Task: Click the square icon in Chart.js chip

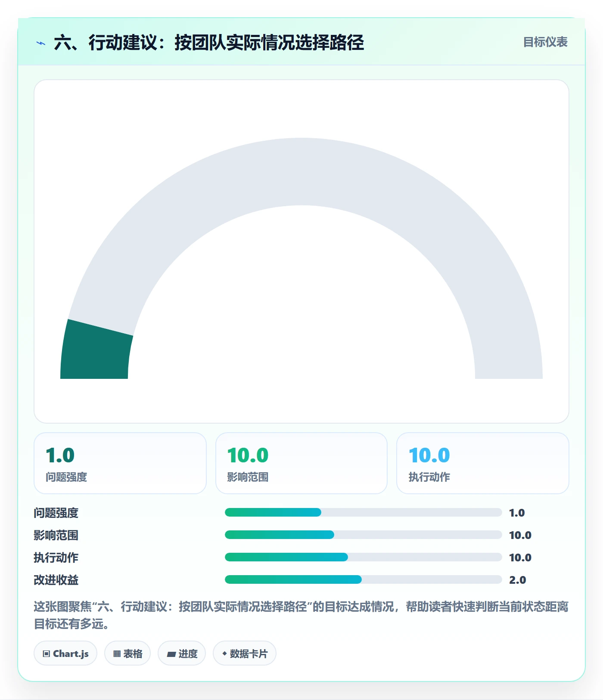Action: [x=47, y=654]
